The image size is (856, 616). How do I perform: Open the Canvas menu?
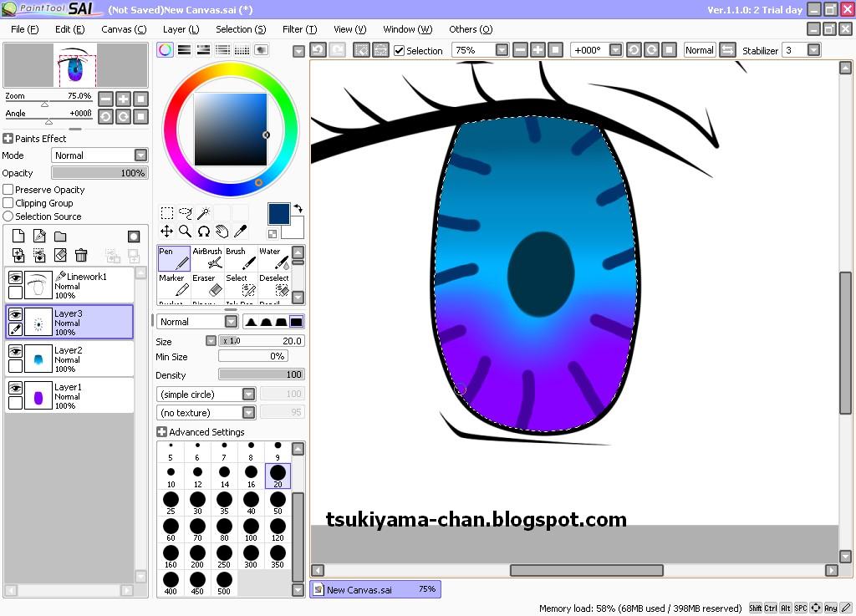coord(124,29)
